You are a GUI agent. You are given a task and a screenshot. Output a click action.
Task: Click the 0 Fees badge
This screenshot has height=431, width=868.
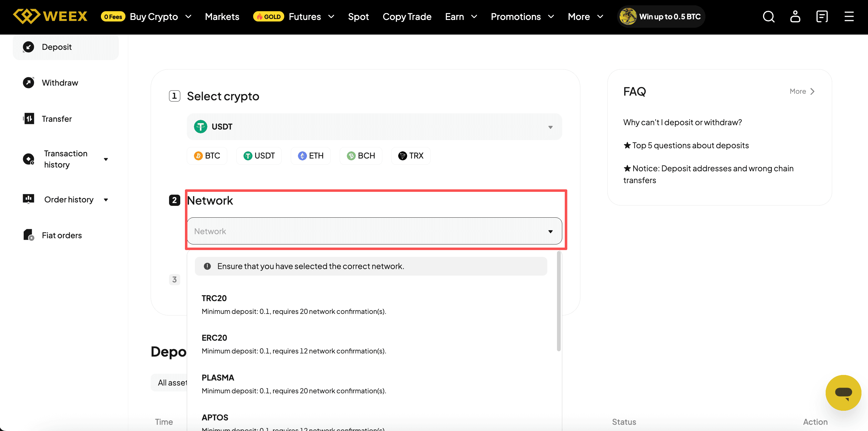113,17
